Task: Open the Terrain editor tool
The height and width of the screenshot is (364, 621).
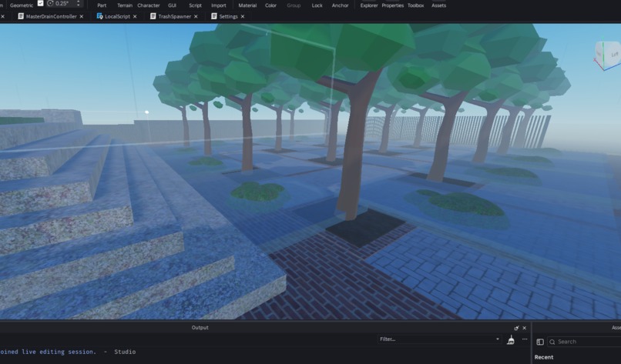Action: [x=125, y=5]
